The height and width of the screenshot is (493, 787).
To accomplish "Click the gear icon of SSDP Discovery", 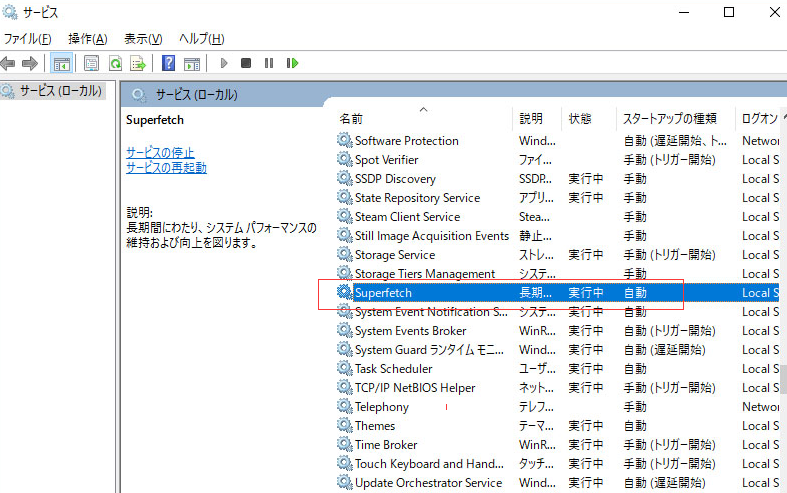I will coord(345,178).
